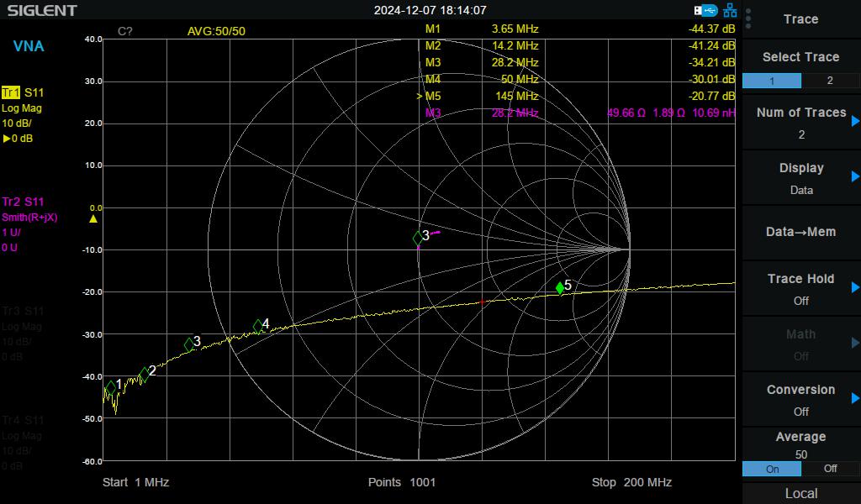Click the Start 1 MHz frequency setting

point(135,482)
